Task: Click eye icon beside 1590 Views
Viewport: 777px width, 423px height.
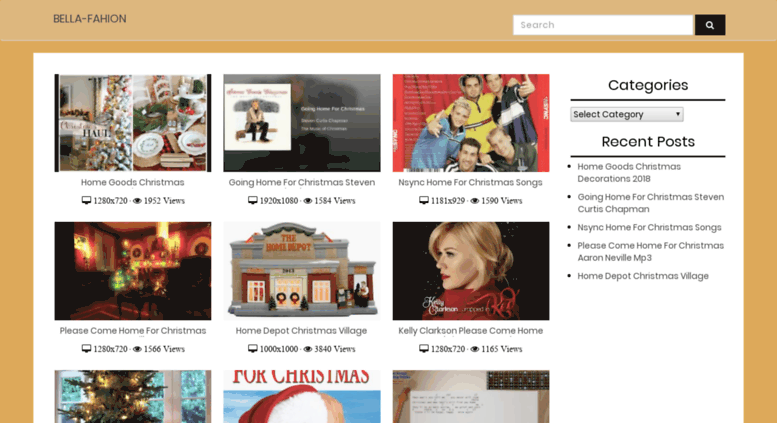Action: (475, 201)
